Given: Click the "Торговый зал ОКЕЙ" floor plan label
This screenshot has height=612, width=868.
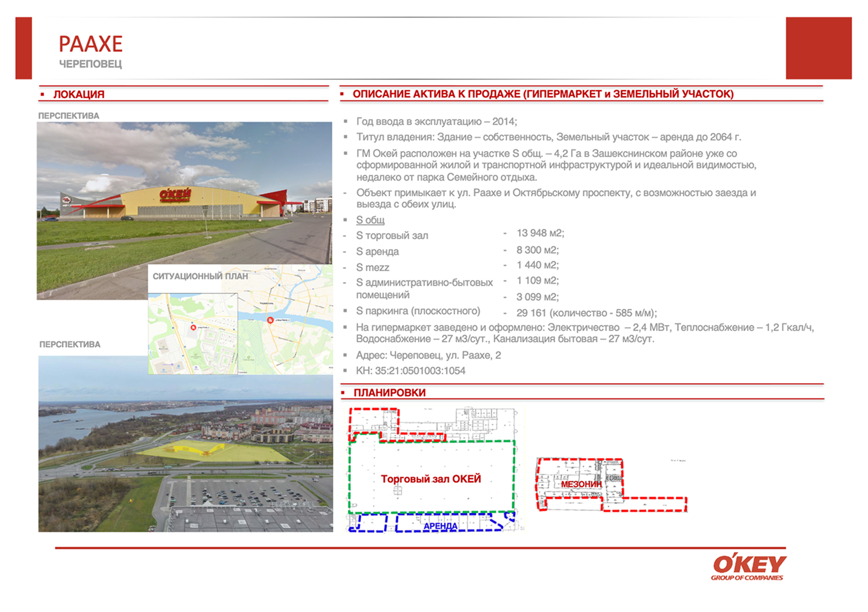Looking at the screenshot, I should 431,479.
